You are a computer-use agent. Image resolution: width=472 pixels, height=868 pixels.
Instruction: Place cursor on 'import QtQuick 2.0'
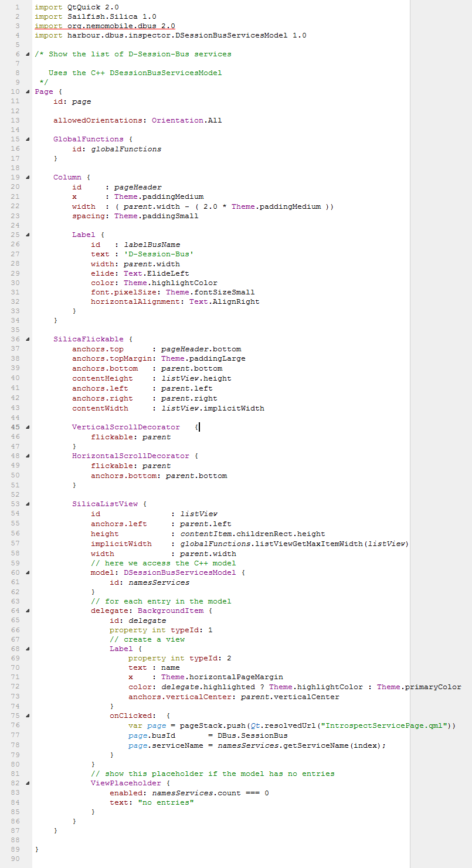77,6
